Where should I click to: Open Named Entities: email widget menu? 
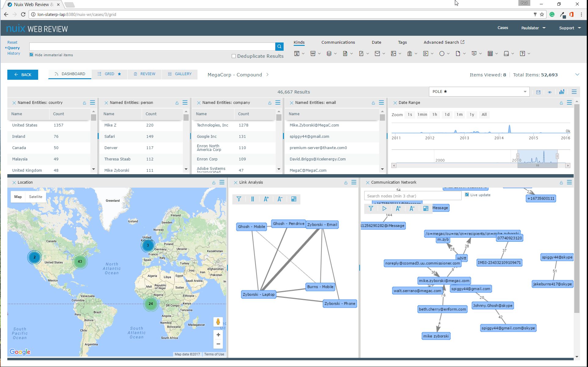click(381, 103)
